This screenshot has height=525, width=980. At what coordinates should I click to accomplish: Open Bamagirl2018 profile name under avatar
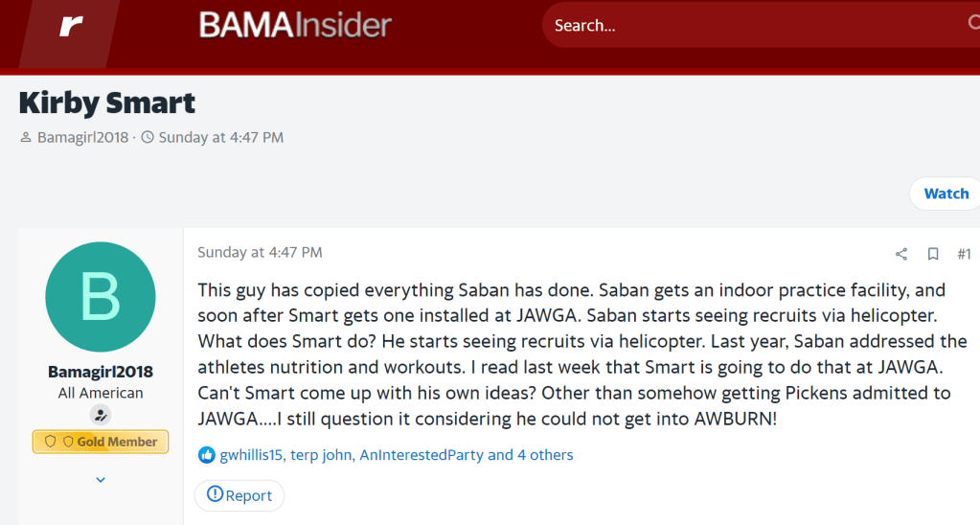coord(101,372)
